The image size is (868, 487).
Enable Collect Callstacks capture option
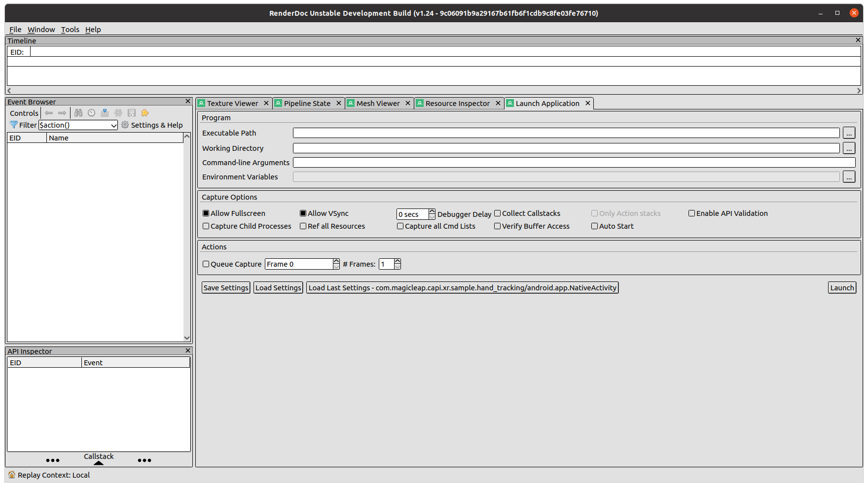497,213
